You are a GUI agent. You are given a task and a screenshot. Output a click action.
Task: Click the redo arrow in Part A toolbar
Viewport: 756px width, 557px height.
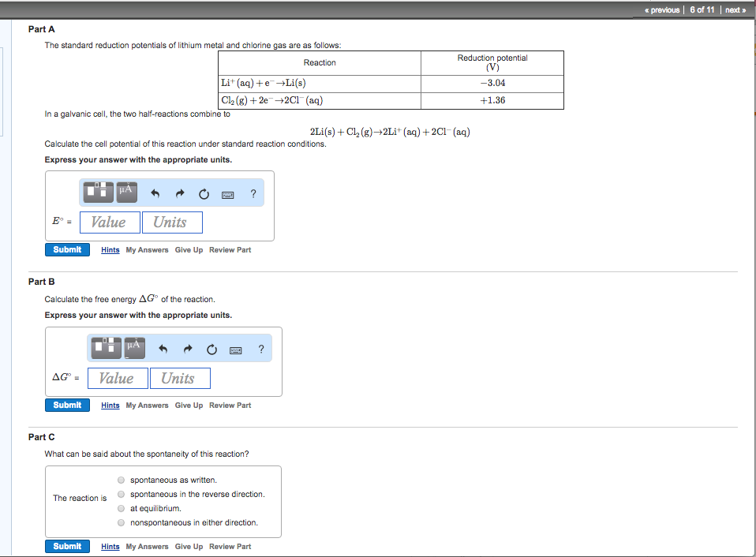(x=178, y=193)
